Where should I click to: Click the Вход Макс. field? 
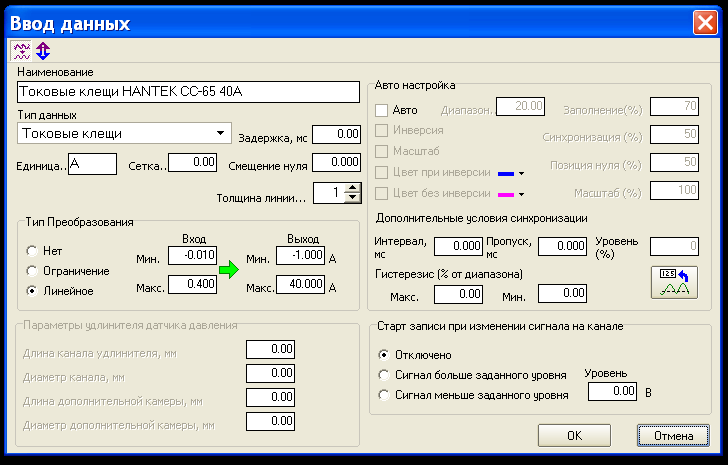[192, 284]
